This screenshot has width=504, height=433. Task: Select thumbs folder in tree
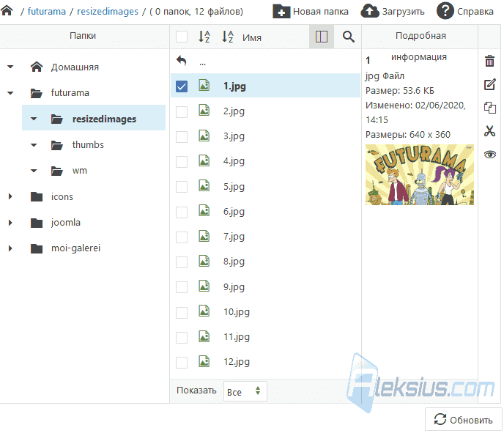tap(88, 144)
